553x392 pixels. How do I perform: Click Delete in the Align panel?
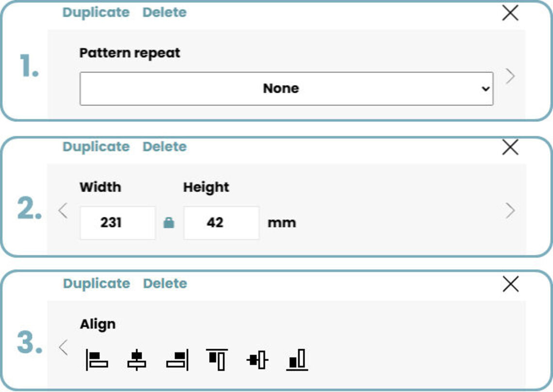point(165,283)
